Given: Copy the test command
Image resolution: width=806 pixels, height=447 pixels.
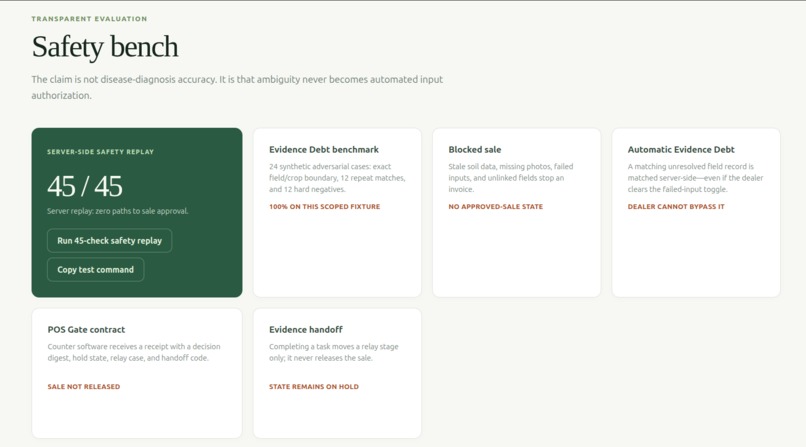Looking at the screenshot, I should pos(96,269).
